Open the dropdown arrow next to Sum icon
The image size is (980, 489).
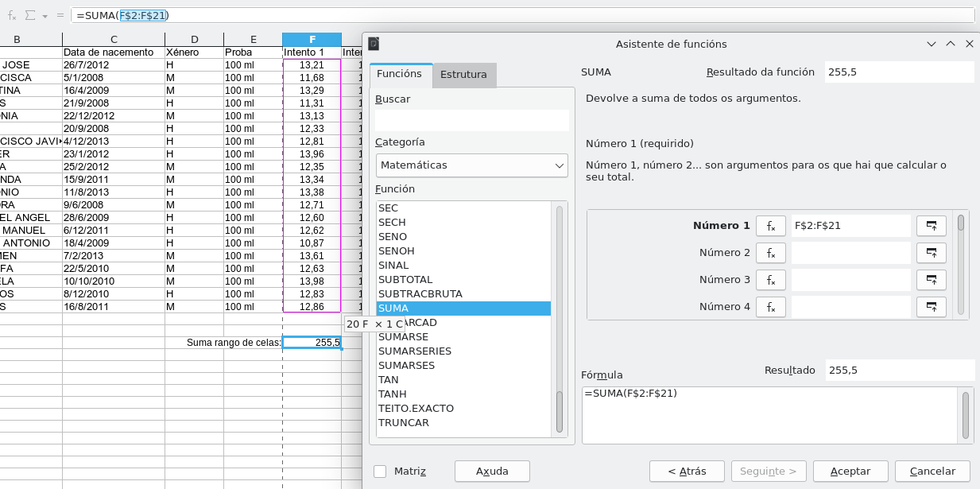pos(45,16)
